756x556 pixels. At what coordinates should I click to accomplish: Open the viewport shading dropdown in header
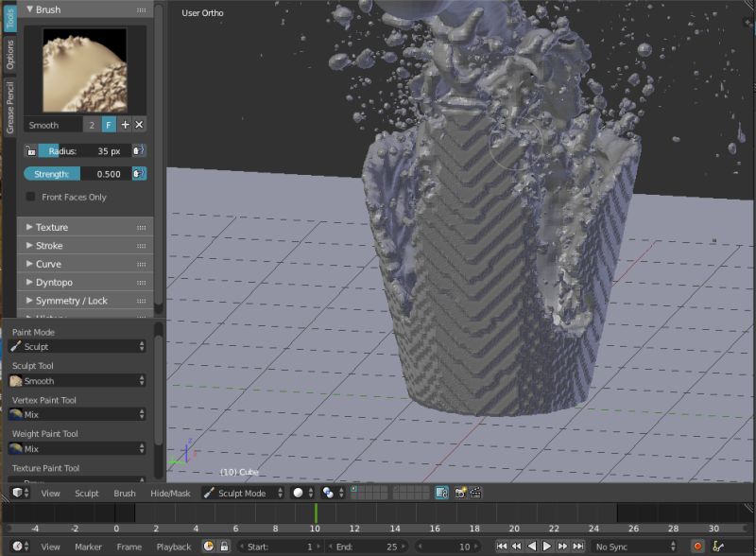click(x=299, y=493)
